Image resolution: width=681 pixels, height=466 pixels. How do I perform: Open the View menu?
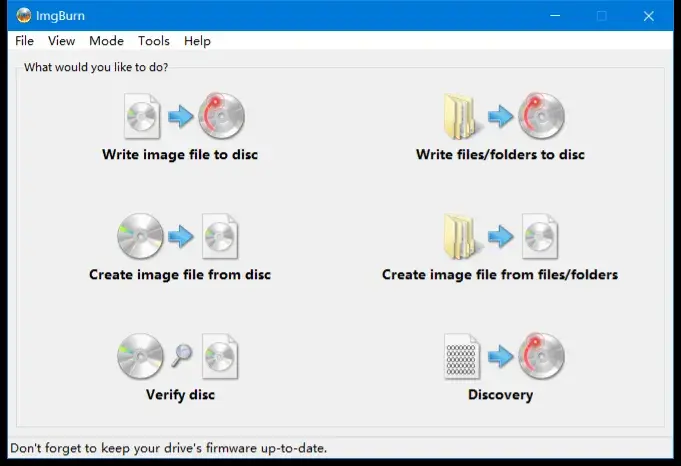point(61,41)
